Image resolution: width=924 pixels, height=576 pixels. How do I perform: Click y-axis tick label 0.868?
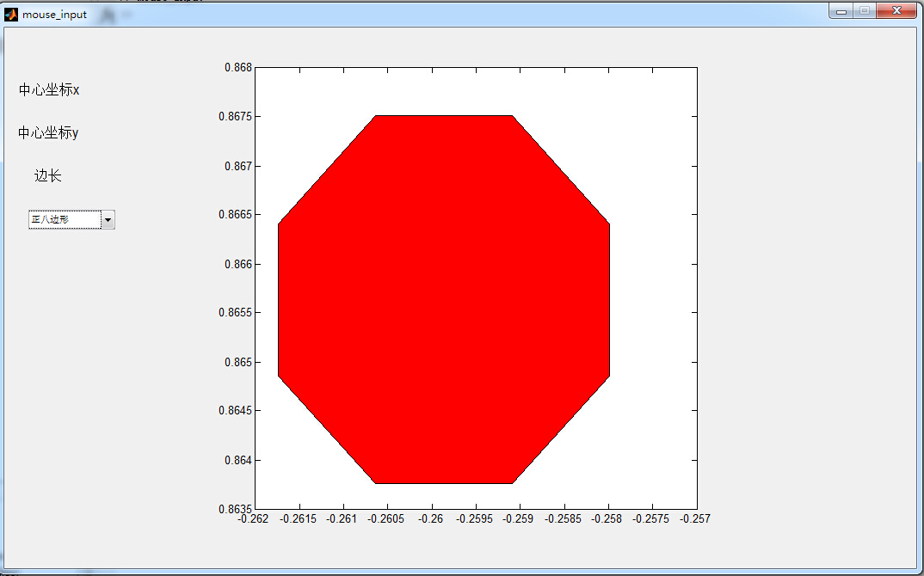coord(238,68)
